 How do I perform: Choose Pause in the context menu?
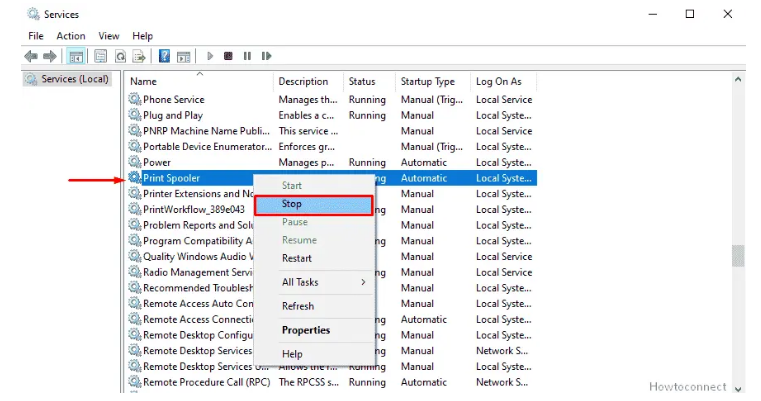point(314,222)
